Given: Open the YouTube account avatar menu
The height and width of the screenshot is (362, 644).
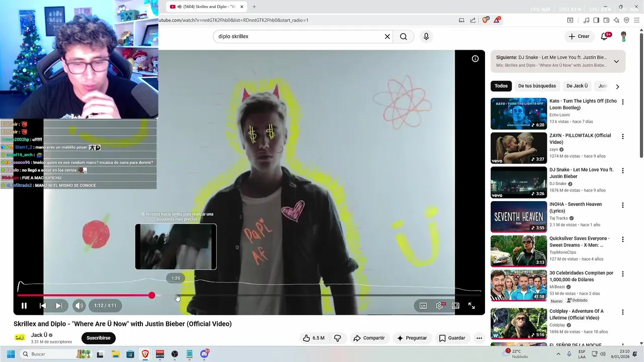Looking at the screenshot, I should pos(623,36).
